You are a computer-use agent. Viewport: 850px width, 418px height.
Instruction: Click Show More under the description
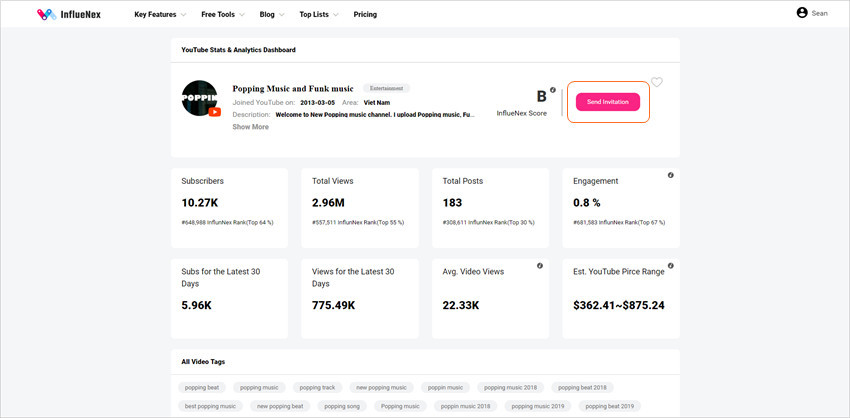click(x=250, y=127)
